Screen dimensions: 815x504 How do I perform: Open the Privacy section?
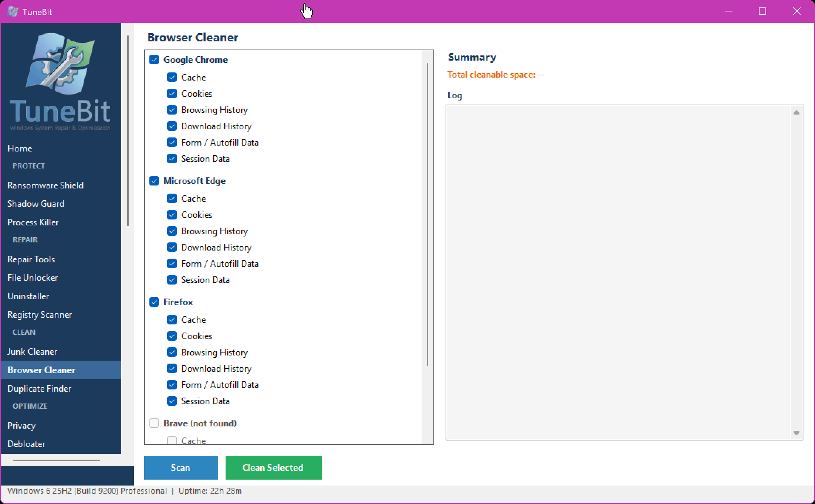point(61,425)
